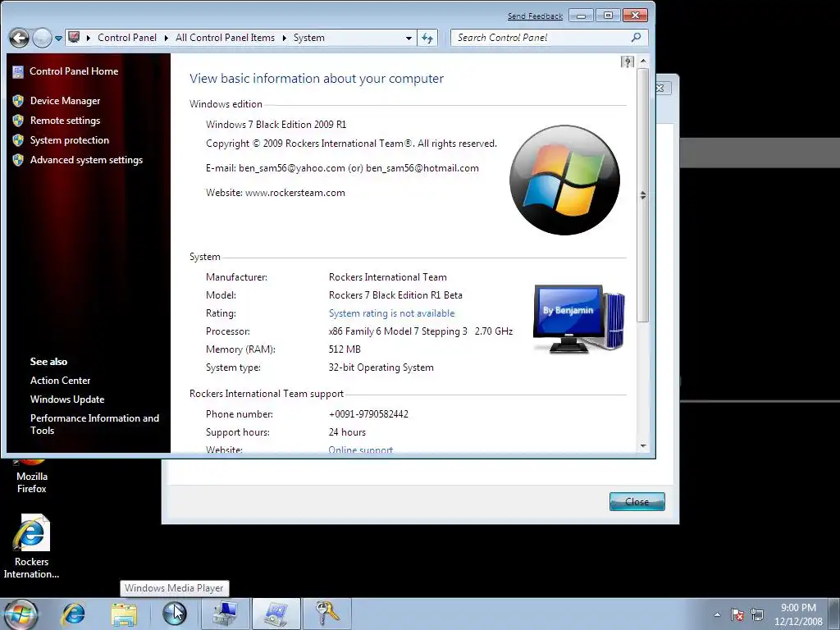
Task: Open System protection link
Action: pos(70,140)
